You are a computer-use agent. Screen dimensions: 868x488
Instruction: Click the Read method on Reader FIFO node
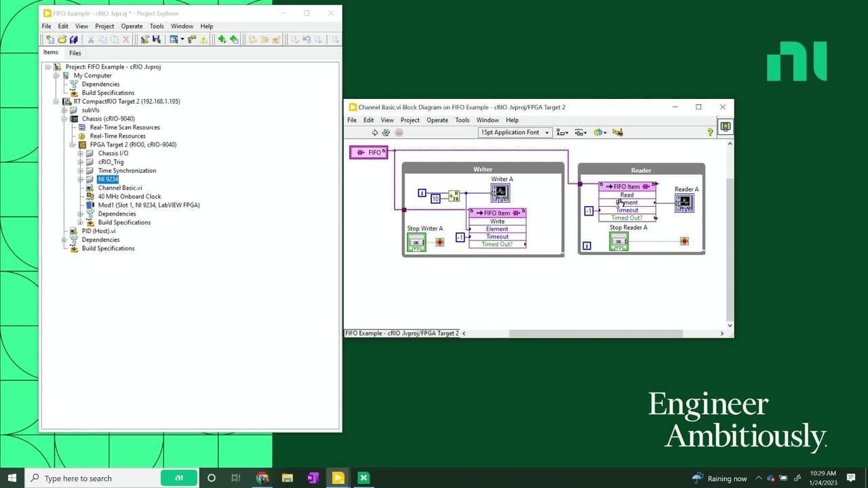click(x=627, y=195)
